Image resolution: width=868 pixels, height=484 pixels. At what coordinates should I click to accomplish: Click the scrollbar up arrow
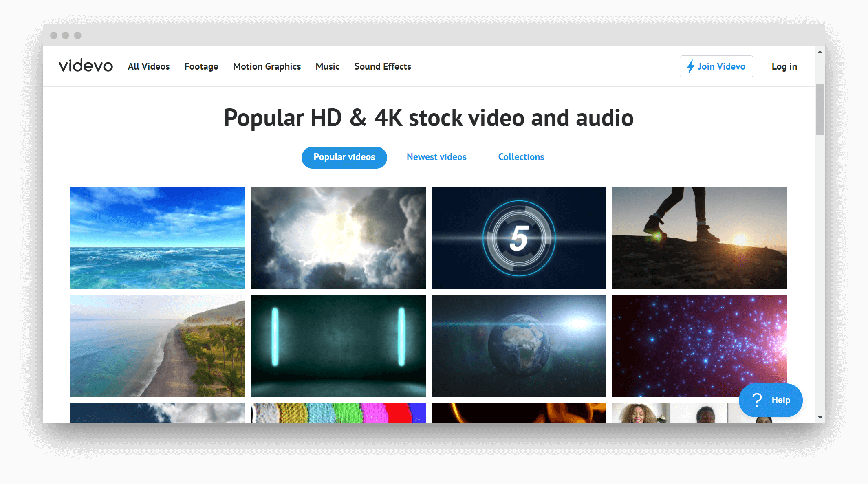pos(820,52)
